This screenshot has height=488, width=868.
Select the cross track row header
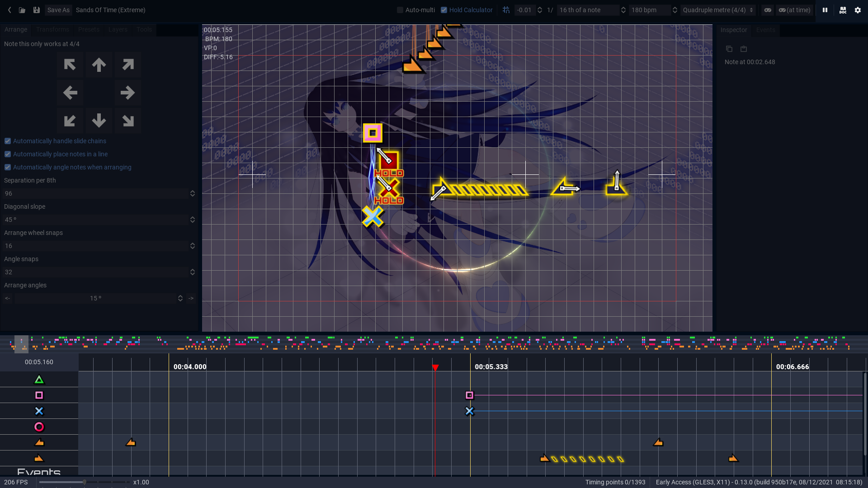click(x=39, y=411)
